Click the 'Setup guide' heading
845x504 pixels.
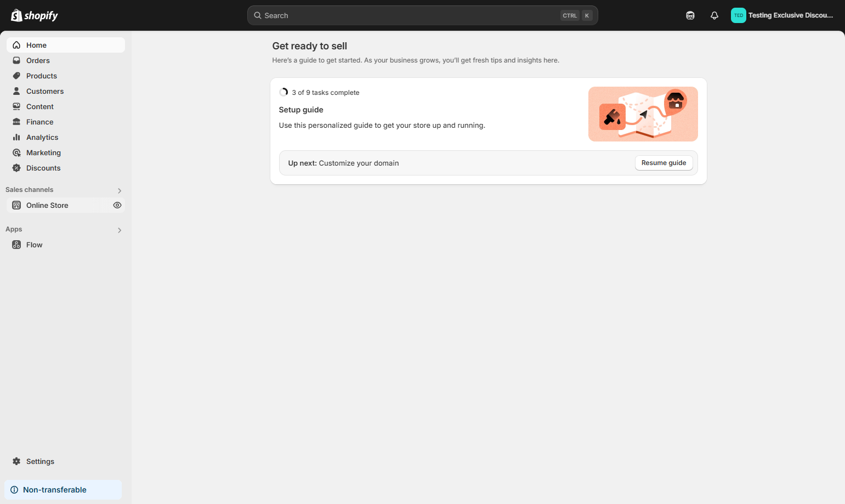point(301,110)
